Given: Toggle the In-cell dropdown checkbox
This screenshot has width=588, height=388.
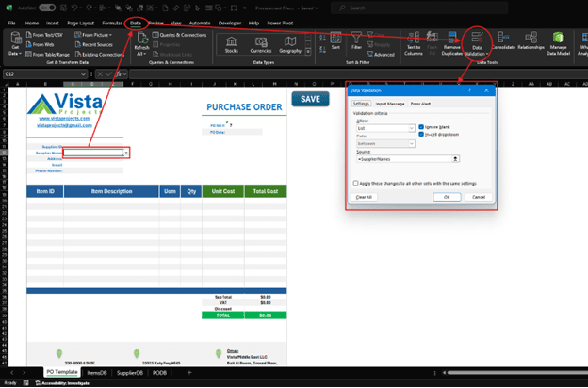Looking at the screenshot, I should pos(420,134).
